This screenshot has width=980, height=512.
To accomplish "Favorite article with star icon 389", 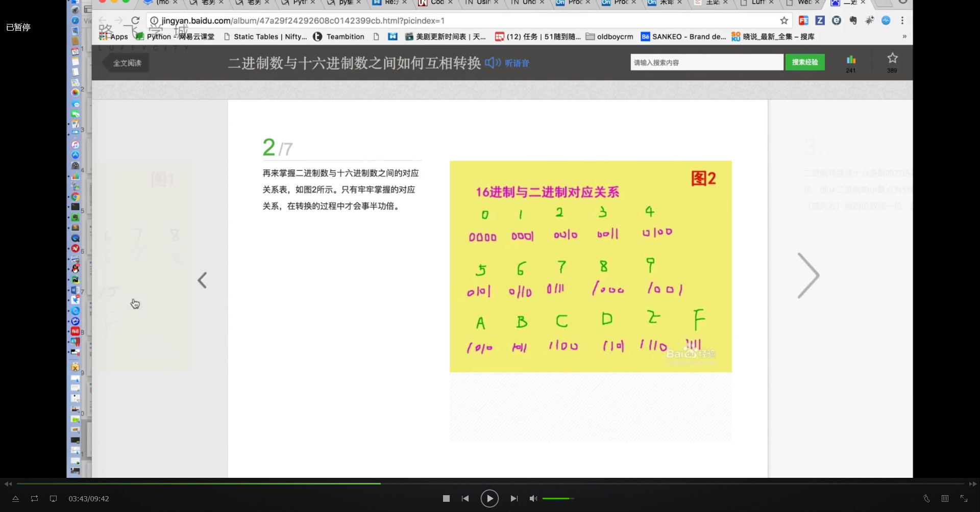I will click(x=892, y=63).
